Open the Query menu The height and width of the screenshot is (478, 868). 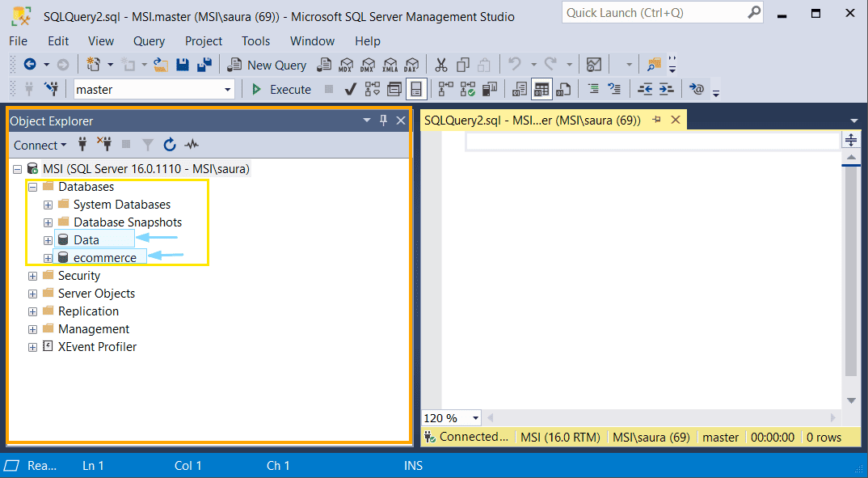[x=149, y=41]
